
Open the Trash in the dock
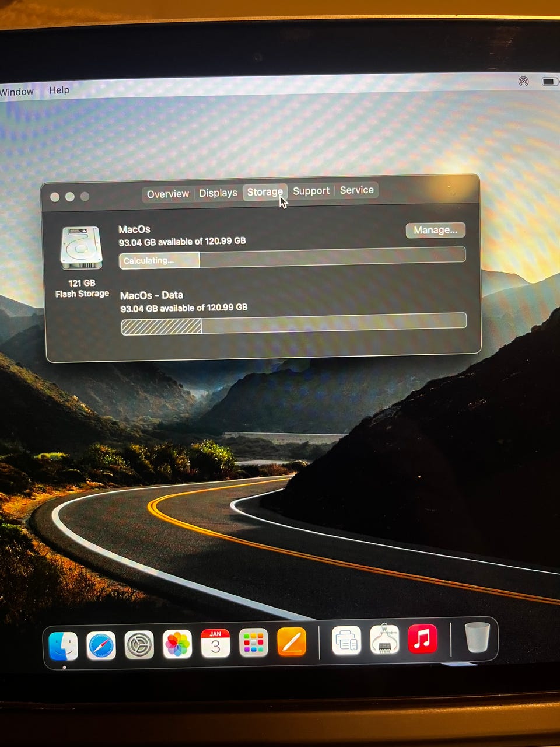(477, 637)
